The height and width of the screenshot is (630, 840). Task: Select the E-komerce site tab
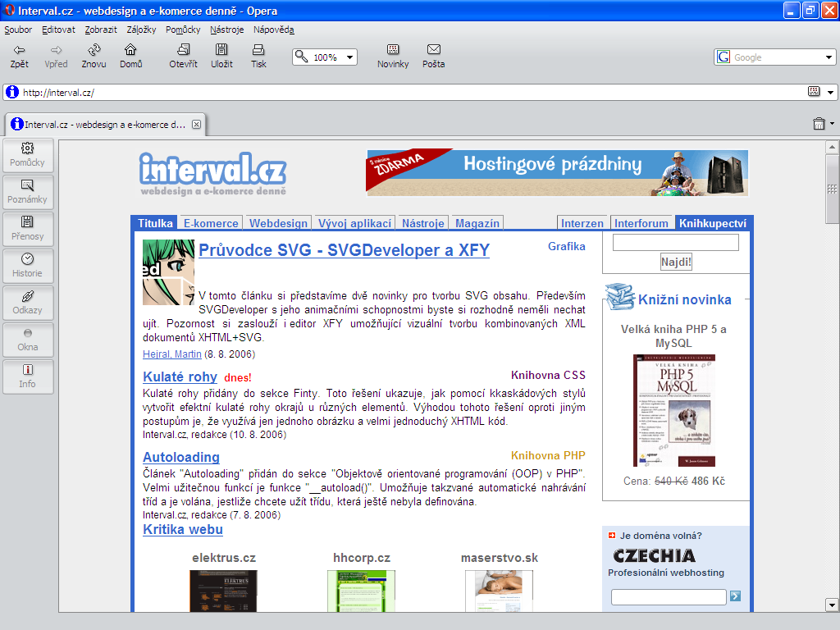[x=211, y=223]
